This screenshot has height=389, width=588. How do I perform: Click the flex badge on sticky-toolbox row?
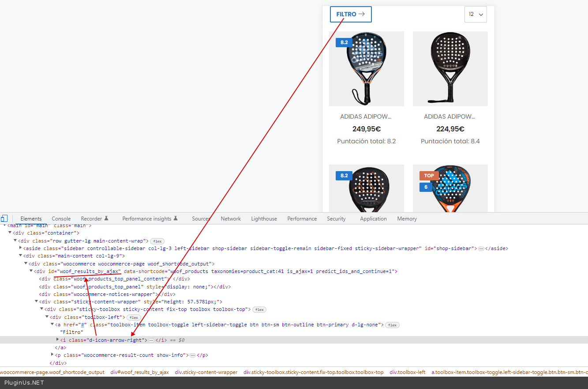[260, 310]
